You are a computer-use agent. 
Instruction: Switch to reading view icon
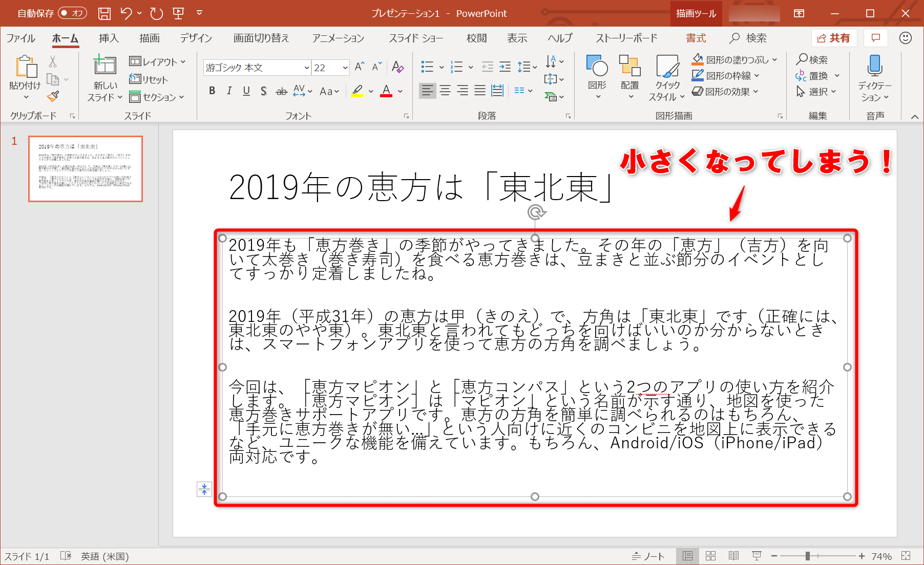(x=733, y=556)
